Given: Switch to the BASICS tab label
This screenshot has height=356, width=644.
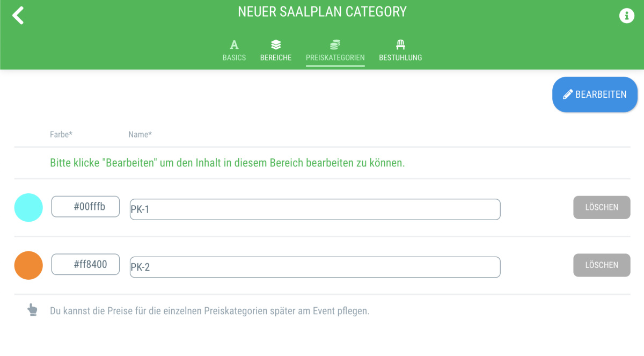Looking at the screenshot, I should click(234, 57).
